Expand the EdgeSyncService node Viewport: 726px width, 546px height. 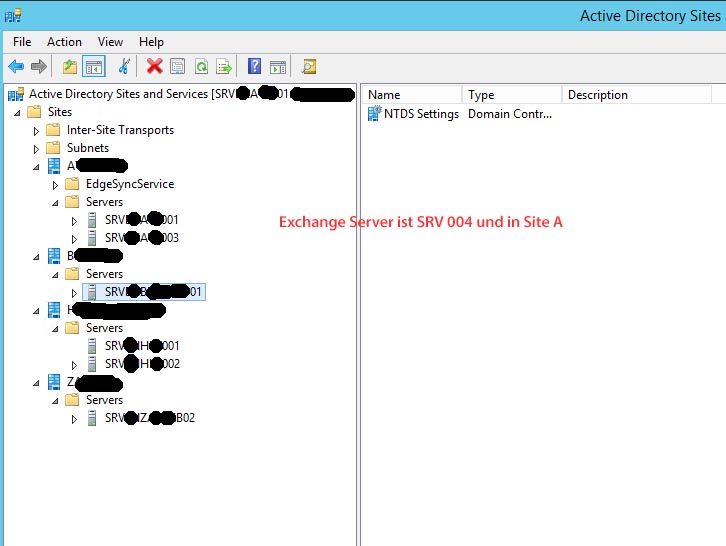[55, 185]
